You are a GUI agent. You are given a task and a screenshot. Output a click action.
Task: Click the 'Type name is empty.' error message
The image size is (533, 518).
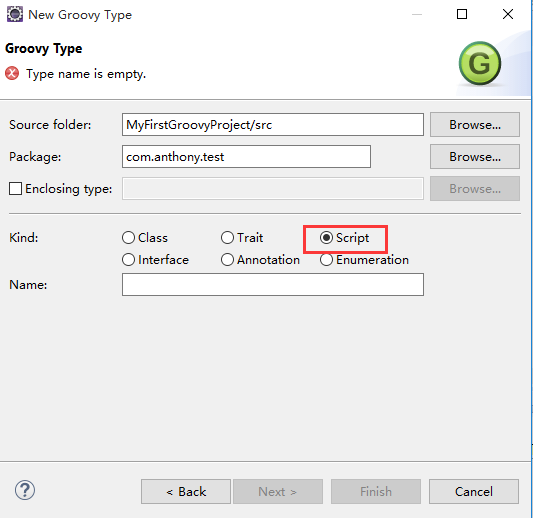click(x=86, y=74)
